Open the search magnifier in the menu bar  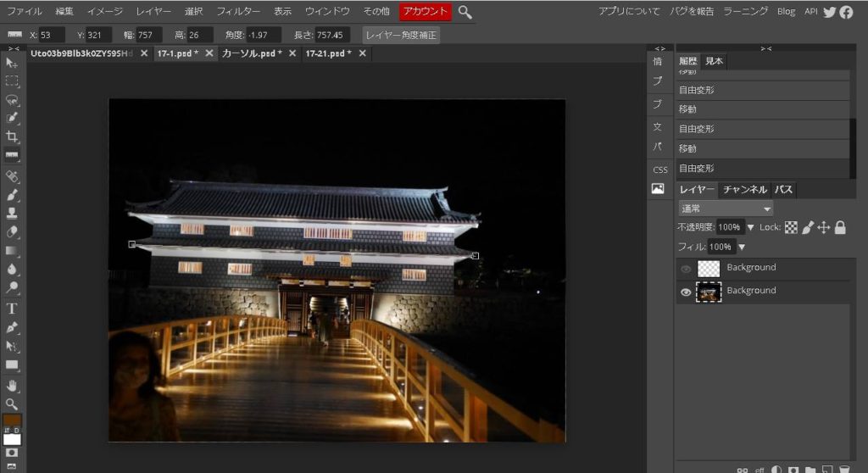(465, 12)
